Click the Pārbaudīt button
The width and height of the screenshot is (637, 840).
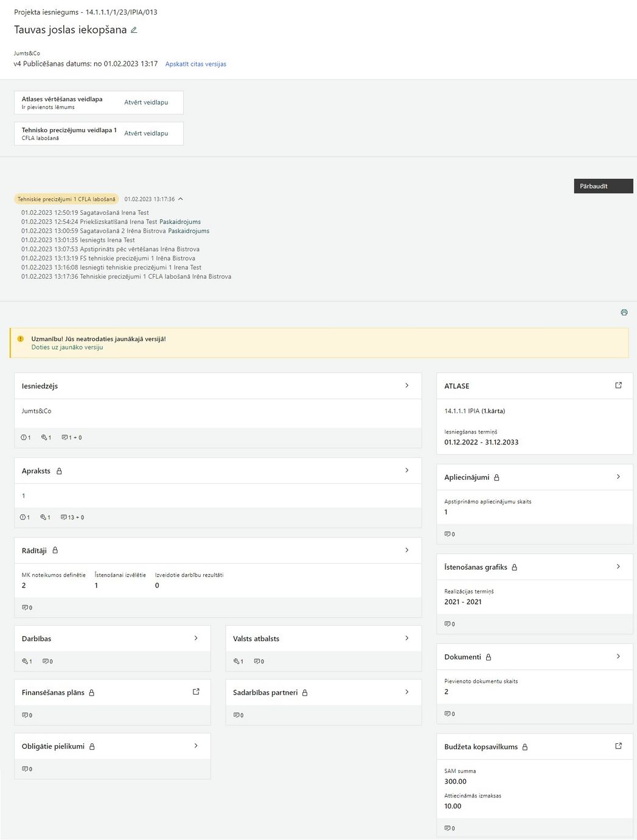604,186
